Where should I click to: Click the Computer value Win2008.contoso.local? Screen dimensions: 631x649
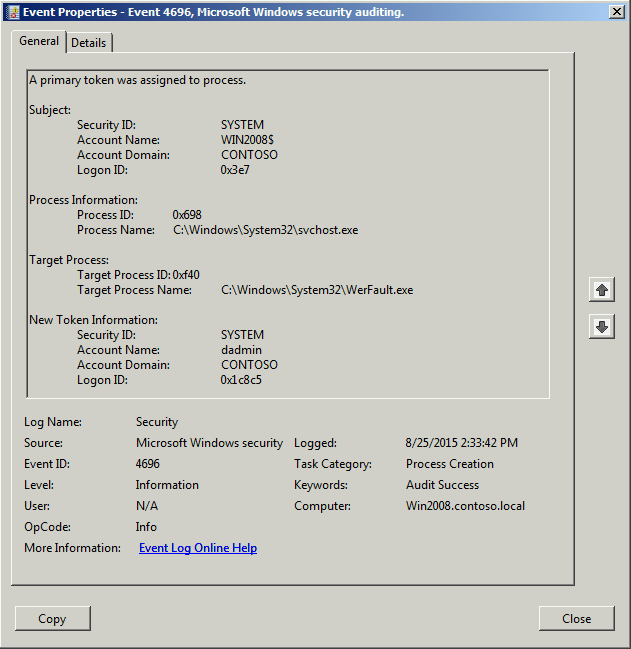[465, 506]
